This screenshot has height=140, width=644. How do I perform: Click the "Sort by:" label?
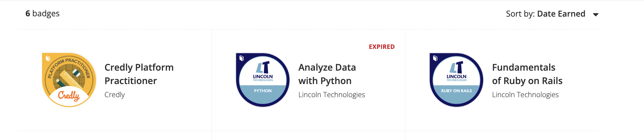coord(520,14)
